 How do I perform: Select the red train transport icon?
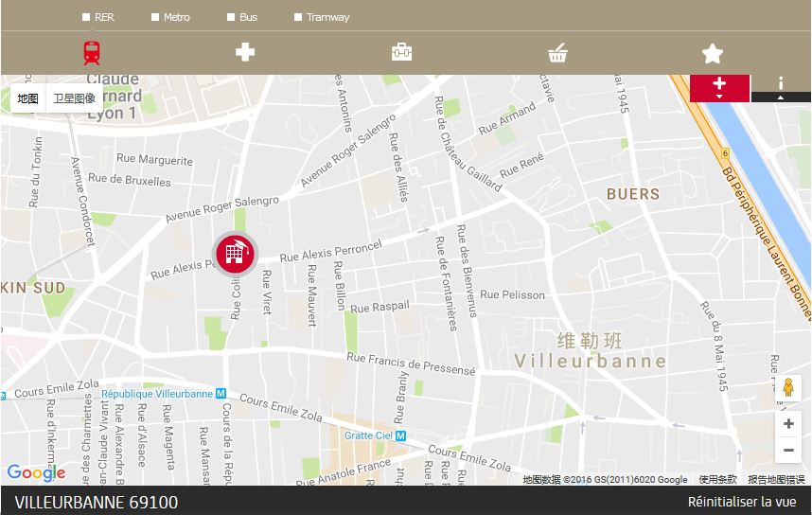pyautogui.click(x=92, y=52)
